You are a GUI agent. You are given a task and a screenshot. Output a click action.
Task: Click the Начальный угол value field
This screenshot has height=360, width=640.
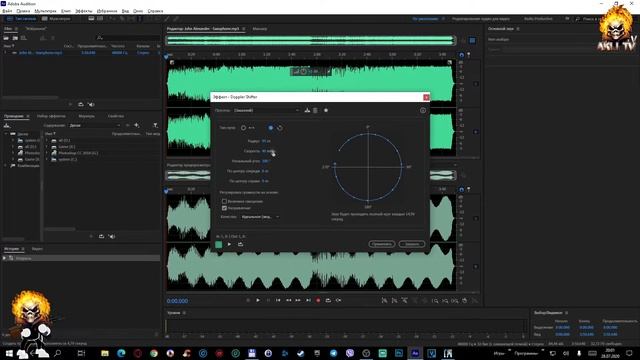[x=266, y=161]
